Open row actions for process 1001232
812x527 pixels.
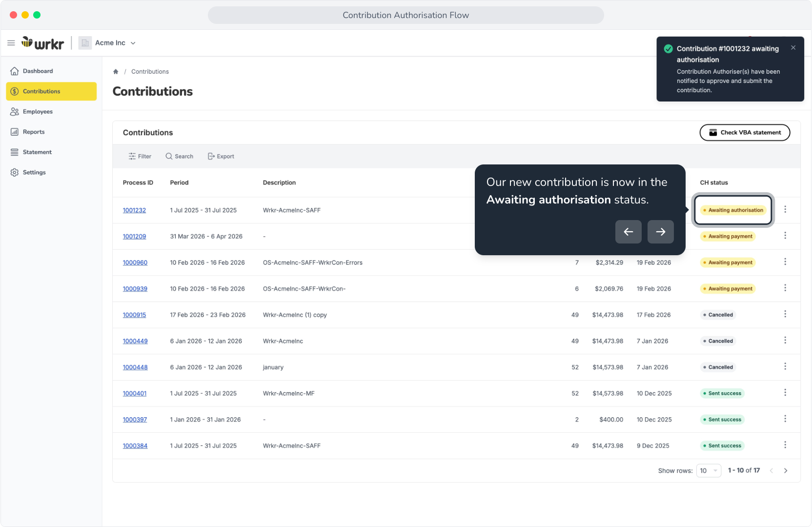pyautogui.click(x=785, y=210)
